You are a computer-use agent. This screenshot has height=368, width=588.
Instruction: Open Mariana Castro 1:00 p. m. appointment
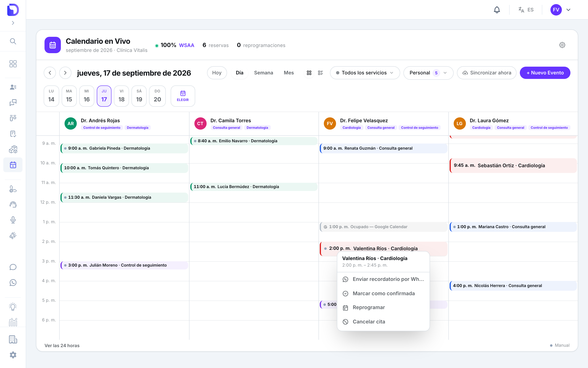click(513, 227)
